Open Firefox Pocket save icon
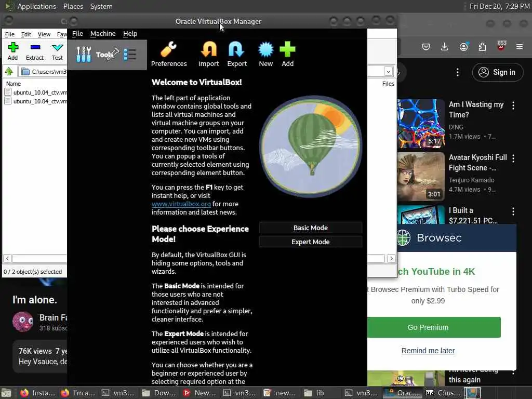Screen dimensions: 532x399 coord(426,47)
